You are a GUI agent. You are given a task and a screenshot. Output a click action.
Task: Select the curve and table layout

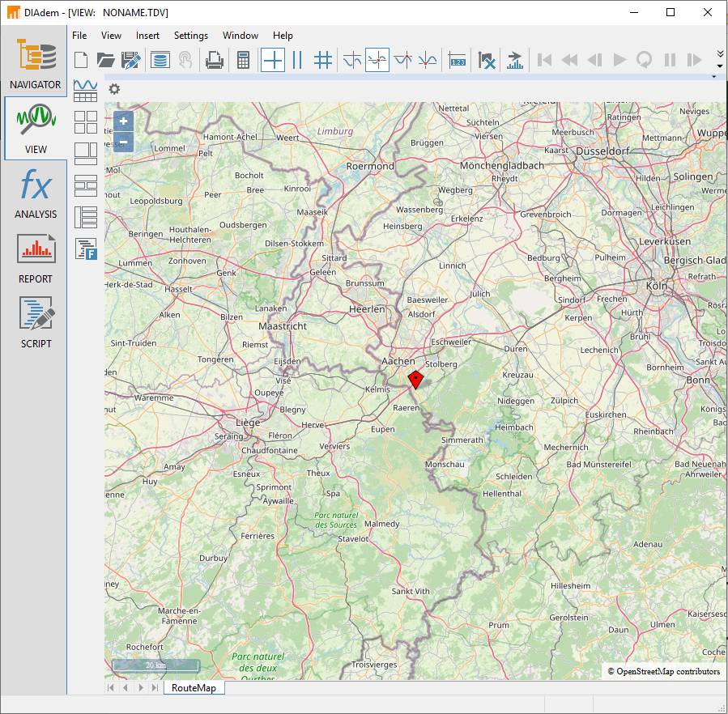[x=85, y=91]
